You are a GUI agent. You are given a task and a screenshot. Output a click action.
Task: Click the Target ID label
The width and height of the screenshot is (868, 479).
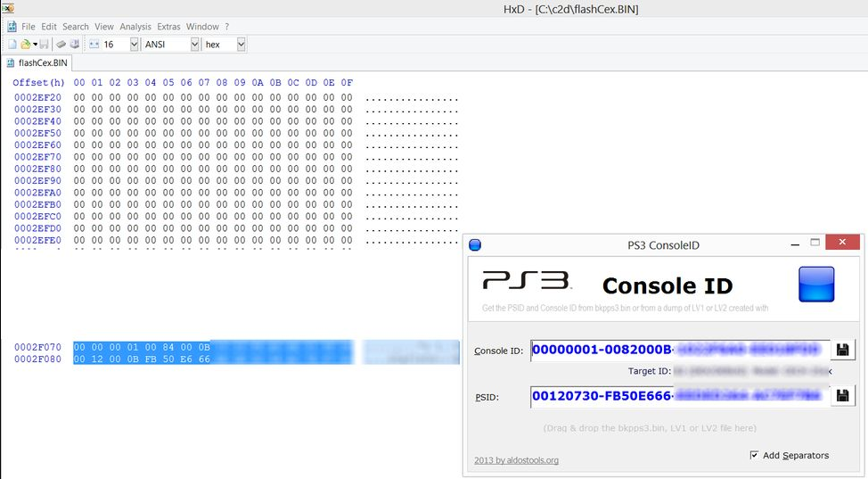pyautogui.click(x=650, y=371)
